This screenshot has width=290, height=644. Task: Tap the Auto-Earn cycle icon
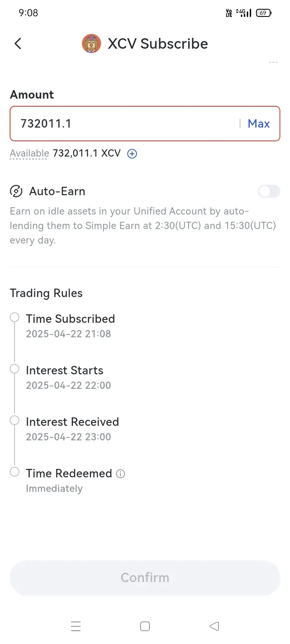tap(16, 191)
